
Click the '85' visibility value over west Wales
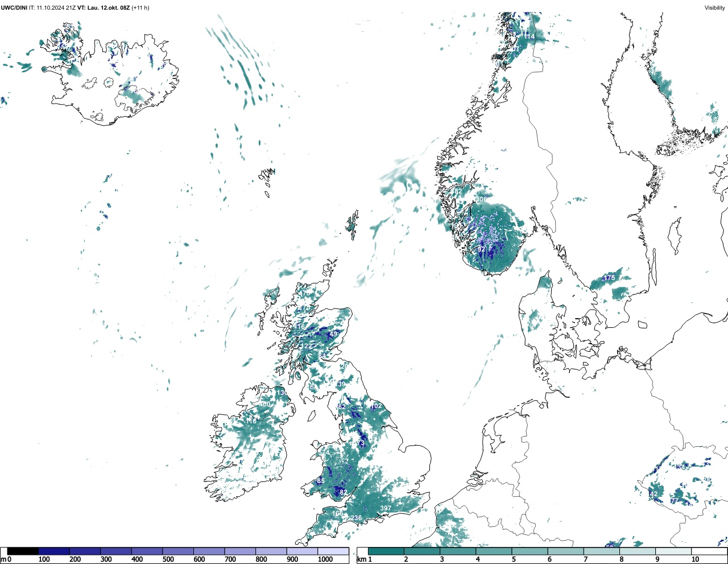coord(320,481)
